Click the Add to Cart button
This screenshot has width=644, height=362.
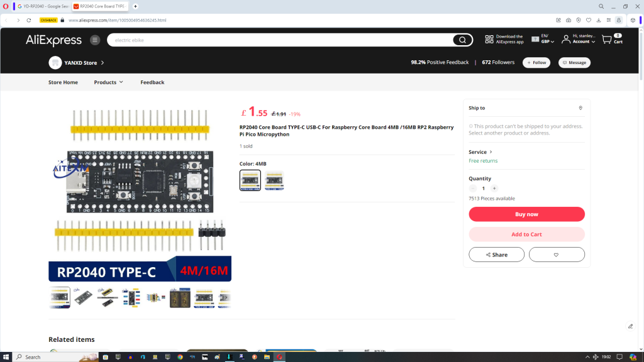coord(526,234)
